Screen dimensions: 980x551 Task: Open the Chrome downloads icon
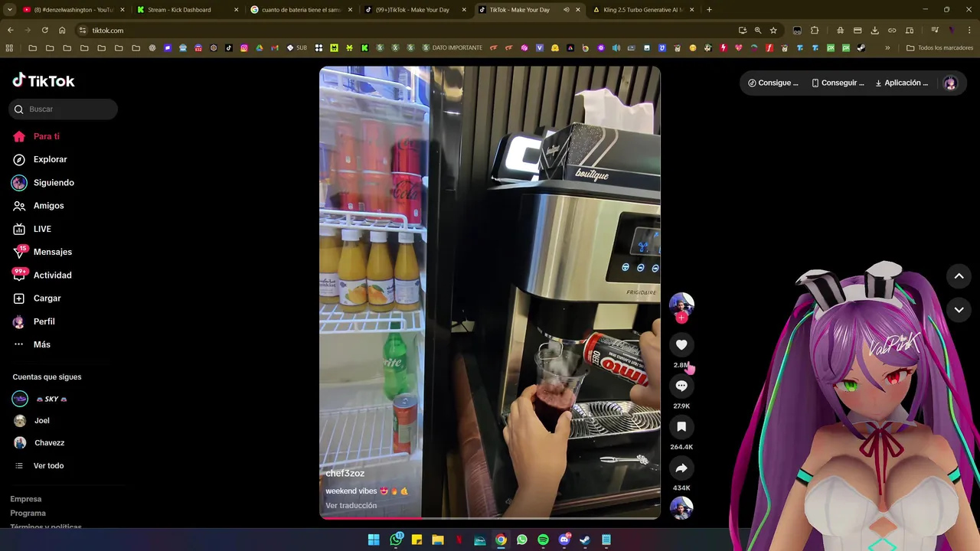(875, 30)
